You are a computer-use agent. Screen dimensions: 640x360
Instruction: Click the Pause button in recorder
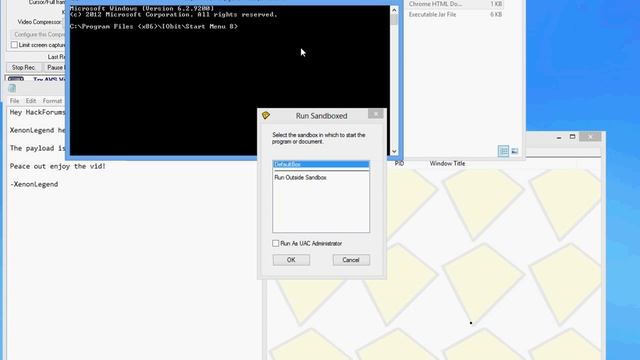coord(55,67)
